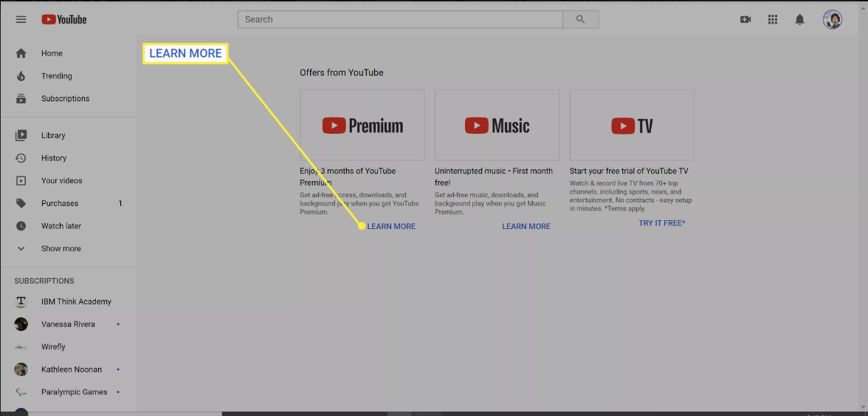Open the History page

(x=54, y=158)
